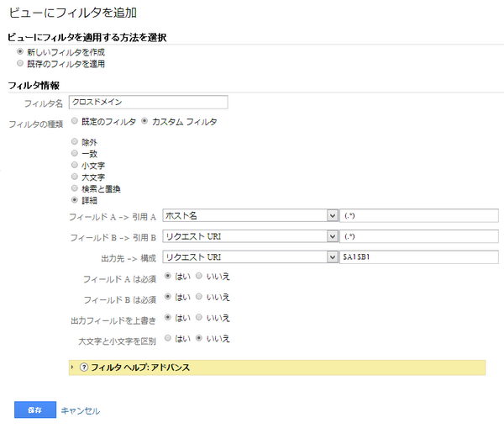Set フィールド A は必須 to 'いいえ'
Screen dimensions: 504x428
click(x=199, y=276)
